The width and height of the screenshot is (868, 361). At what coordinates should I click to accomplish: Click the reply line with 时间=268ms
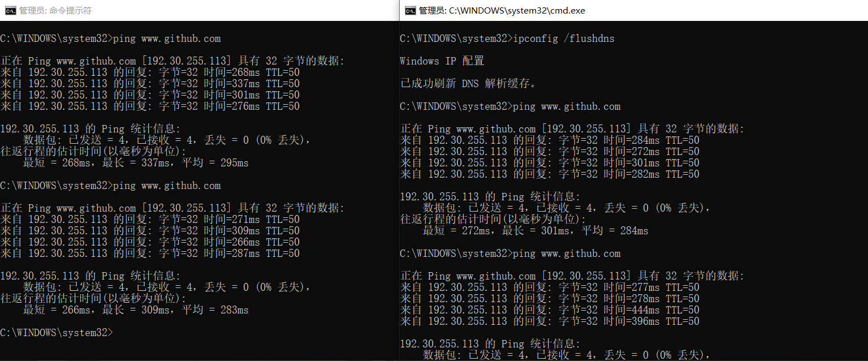point(150,72)
